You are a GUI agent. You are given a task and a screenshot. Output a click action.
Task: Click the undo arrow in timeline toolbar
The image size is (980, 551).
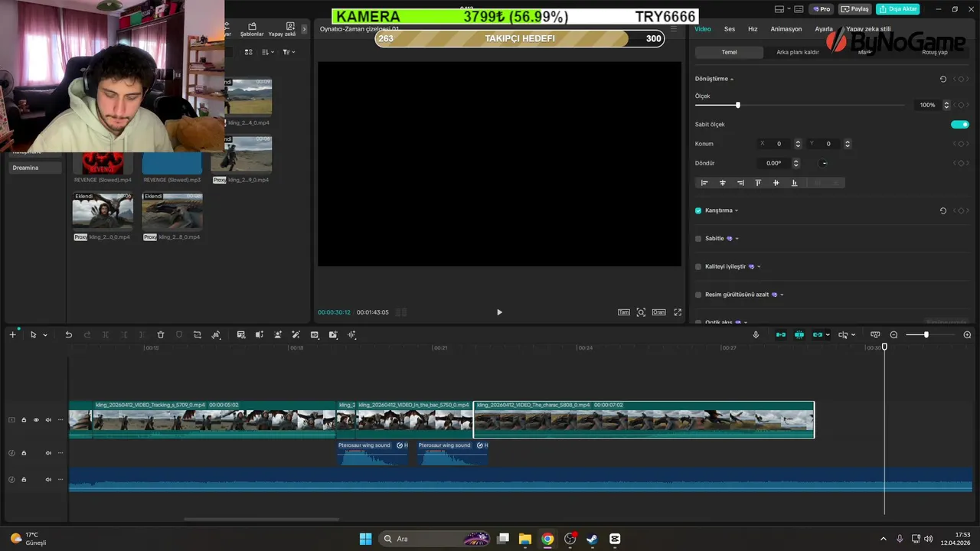[x=68, y=335]
